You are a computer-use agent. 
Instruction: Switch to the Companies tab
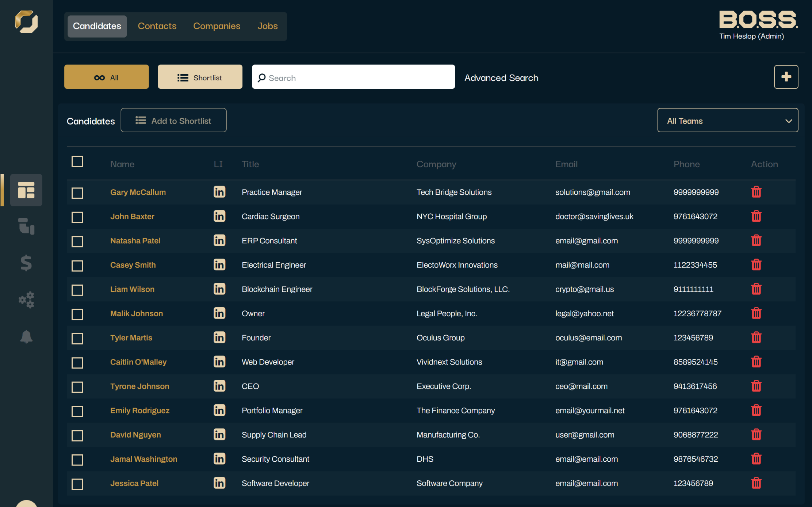217,26
